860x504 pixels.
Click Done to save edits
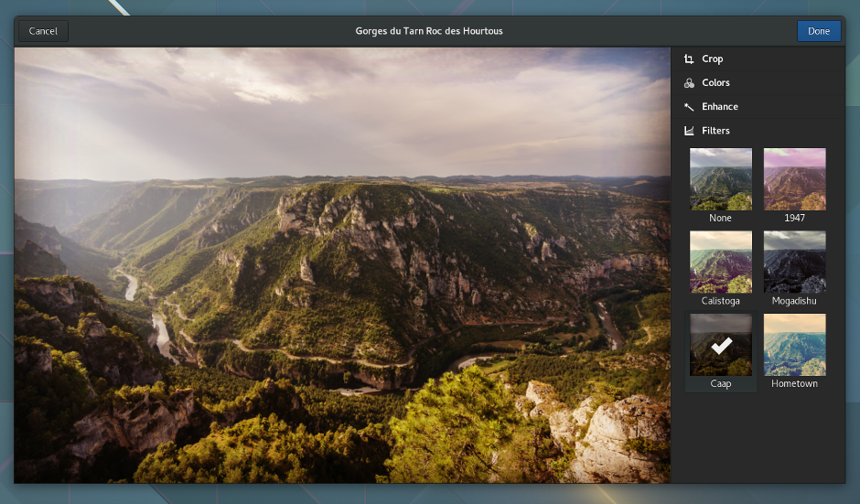[x=818, y=31]
